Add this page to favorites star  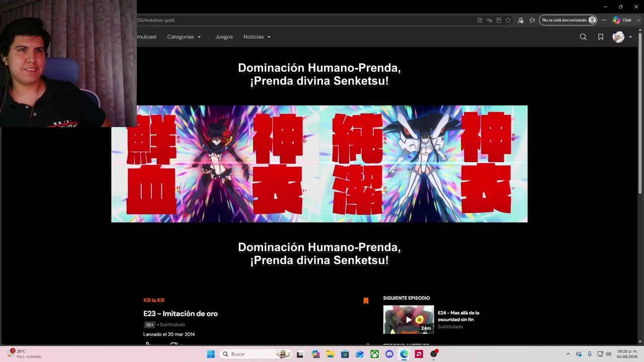tap(508, 20)
